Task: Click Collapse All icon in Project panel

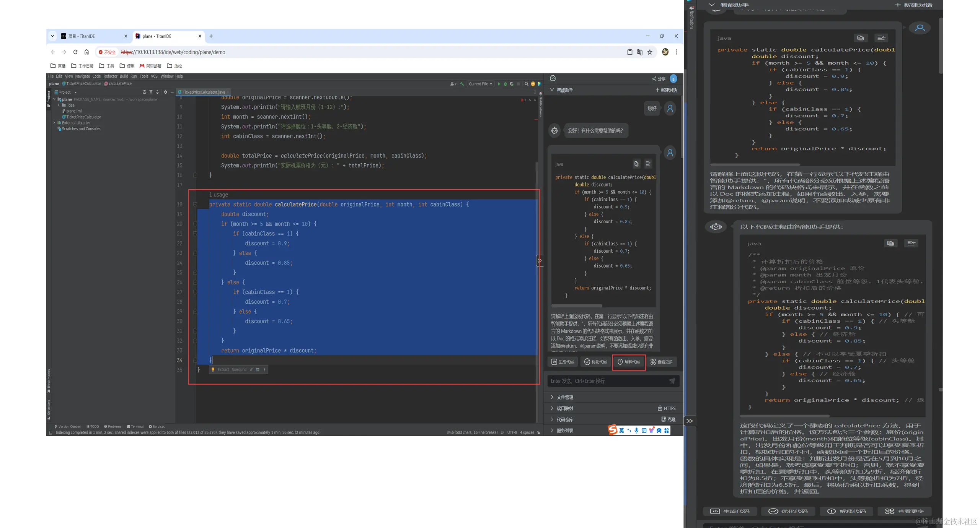Action: pyautogui.click(x=157, y=92)
